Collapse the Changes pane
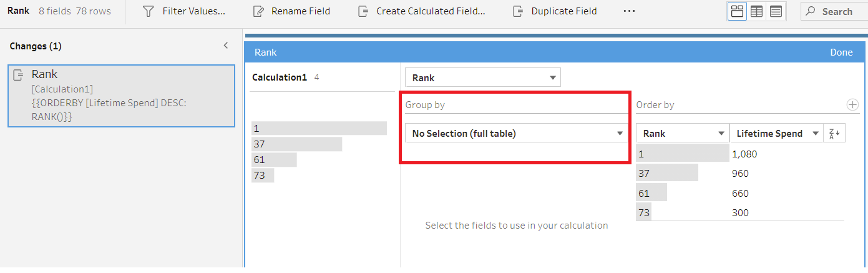This screenshot has height=273, width=868. click(226, 46)
